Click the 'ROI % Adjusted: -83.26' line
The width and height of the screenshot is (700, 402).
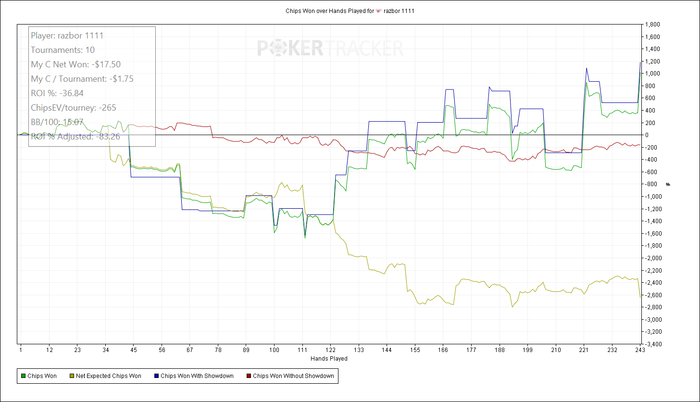75,137
